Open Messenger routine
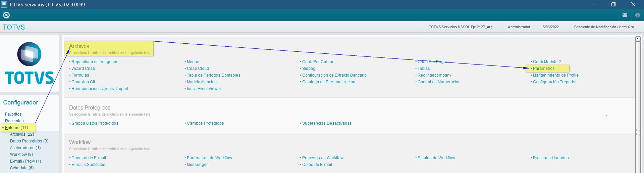The image size is (644, 173). (197, 165)
